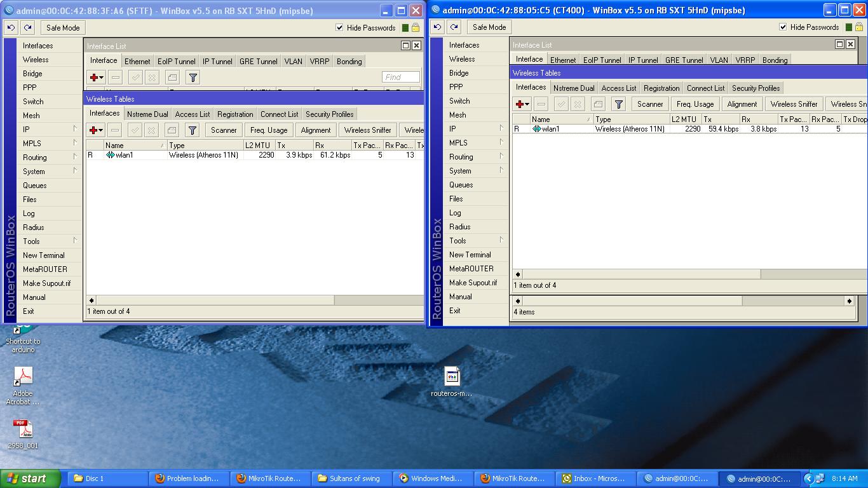Image resolution: width=868 pixels, height=488 pixels.
Task: Click the padlock icon in CT400 window
Action: [859, 27]
